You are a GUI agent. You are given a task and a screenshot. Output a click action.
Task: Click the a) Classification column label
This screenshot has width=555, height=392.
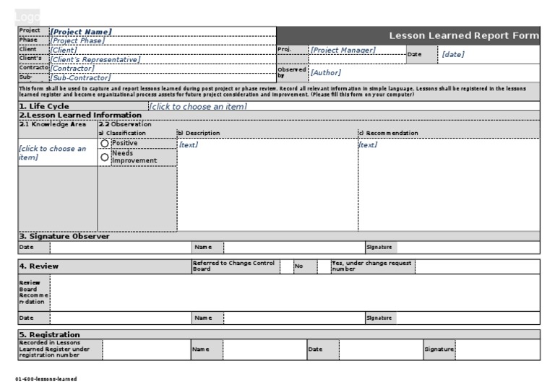(122, 134)
